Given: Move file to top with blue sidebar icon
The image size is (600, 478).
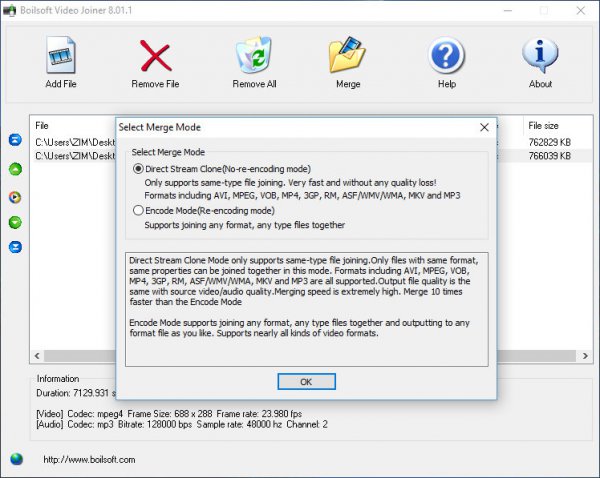Looking at the screenshot, I should coord(15,140).
